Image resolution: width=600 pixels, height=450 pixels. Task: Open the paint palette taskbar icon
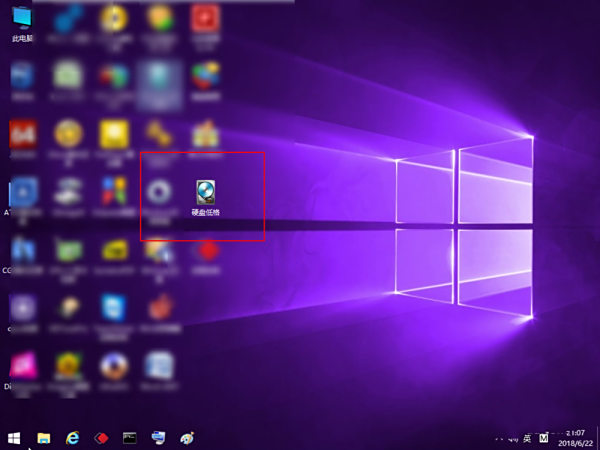(x=187, y=438)
